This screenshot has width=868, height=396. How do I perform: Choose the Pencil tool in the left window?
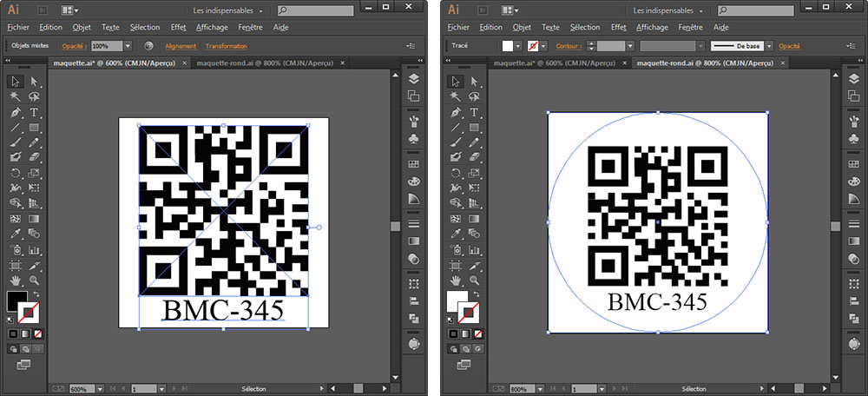pyautogui.click(x=34, y=142)
